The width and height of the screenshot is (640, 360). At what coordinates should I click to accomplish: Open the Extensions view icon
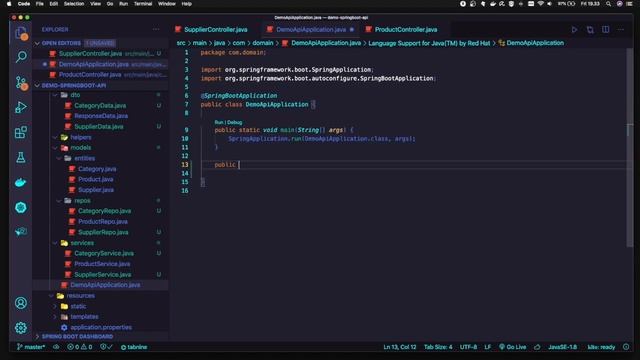coord(21,132)
